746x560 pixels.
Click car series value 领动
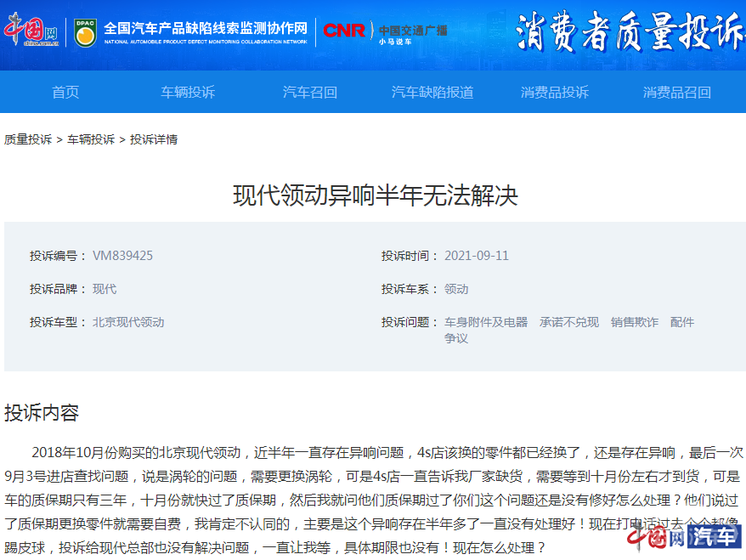pos(456,289)
